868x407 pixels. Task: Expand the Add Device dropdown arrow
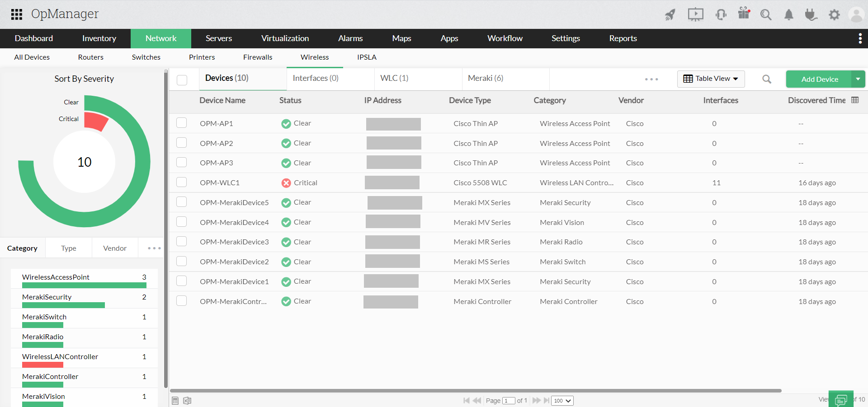(x=858, y=79)
